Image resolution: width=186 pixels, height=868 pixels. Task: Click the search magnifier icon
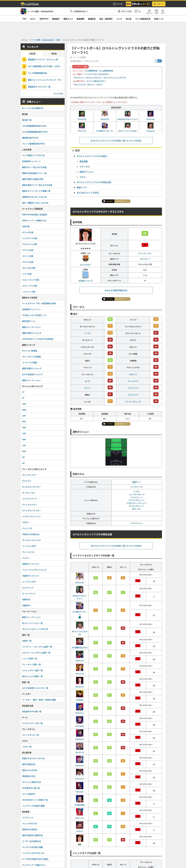(x=72, y=11)
